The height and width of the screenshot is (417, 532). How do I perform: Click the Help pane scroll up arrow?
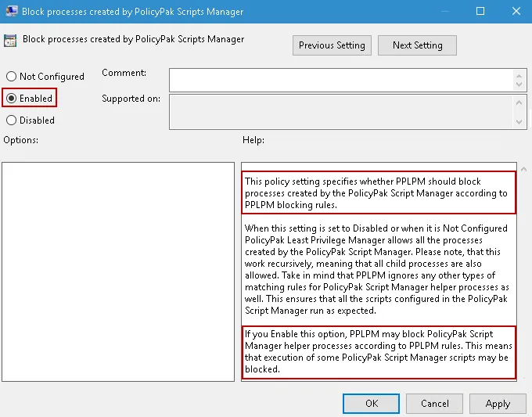coord(522,169)
